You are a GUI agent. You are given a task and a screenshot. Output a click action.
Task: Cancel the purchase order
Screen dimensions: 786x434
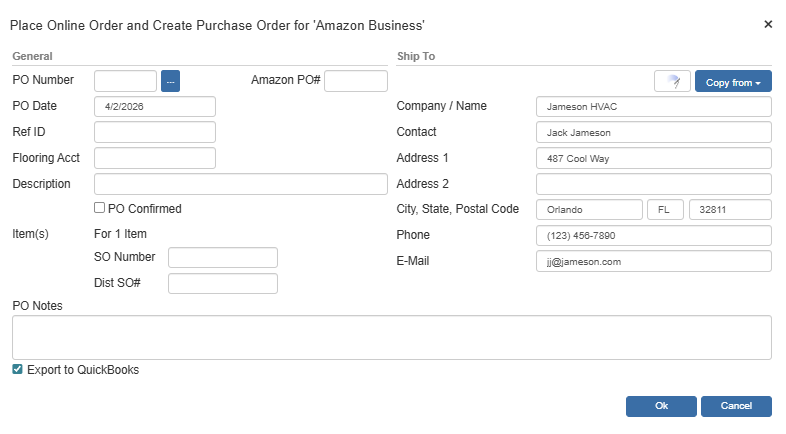[x=736, y=406]
